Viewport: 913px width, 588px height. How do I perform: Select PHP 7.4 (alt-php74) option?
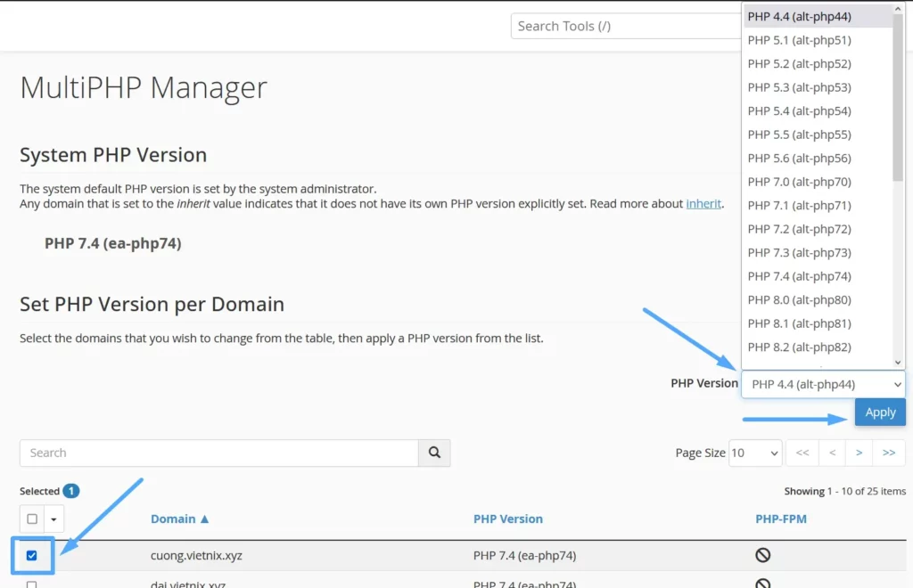(799, 276)
